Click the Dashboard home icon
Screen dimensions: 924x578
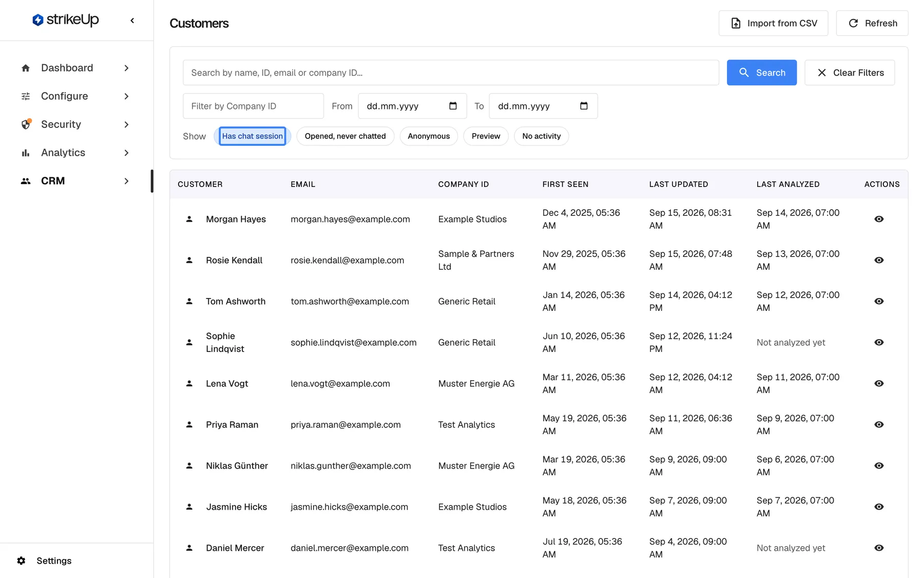coord(26,68)
